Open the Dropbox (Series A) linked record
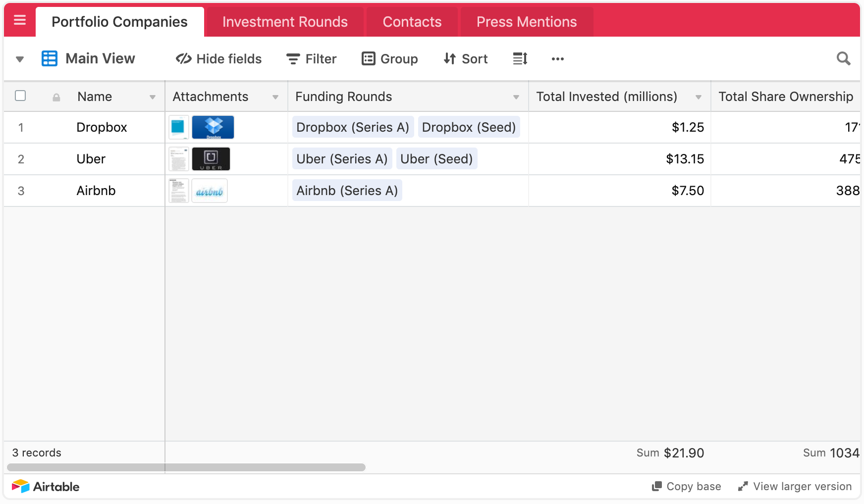The width and height of the screenshot is (864, 504). pos(353,127)
